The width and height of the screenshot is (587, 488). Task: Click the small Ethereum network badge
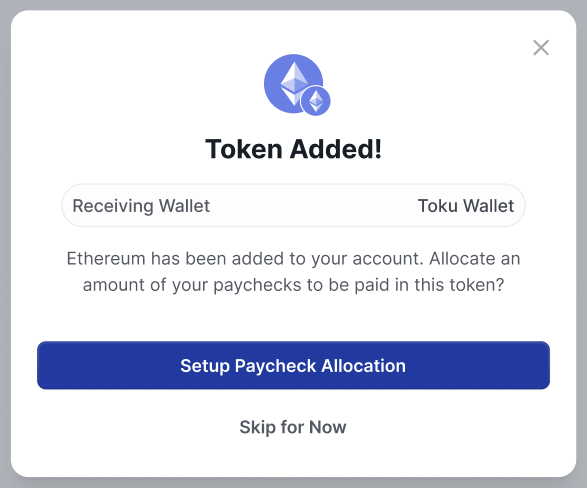pyautogui.click(x=316, y=101)
